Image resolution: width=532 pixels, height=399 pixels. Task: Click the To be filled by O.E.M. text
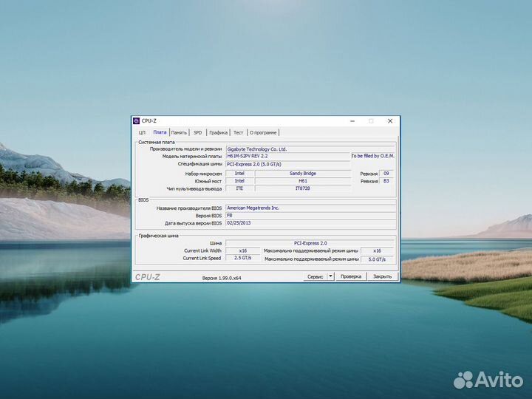click(x=373, y=156)
